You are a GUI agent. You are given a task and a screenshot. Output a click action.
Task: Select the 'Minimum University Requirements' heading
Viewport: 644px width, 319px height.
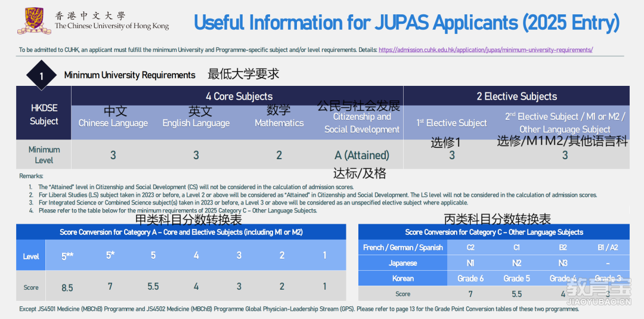[x=130, y=75]
